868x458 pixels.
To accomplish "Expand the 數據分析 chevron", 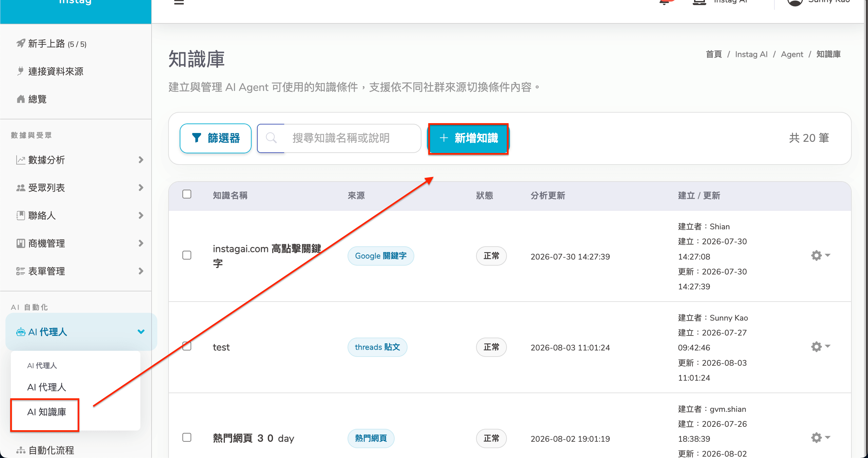I will (x=141, y=160).
